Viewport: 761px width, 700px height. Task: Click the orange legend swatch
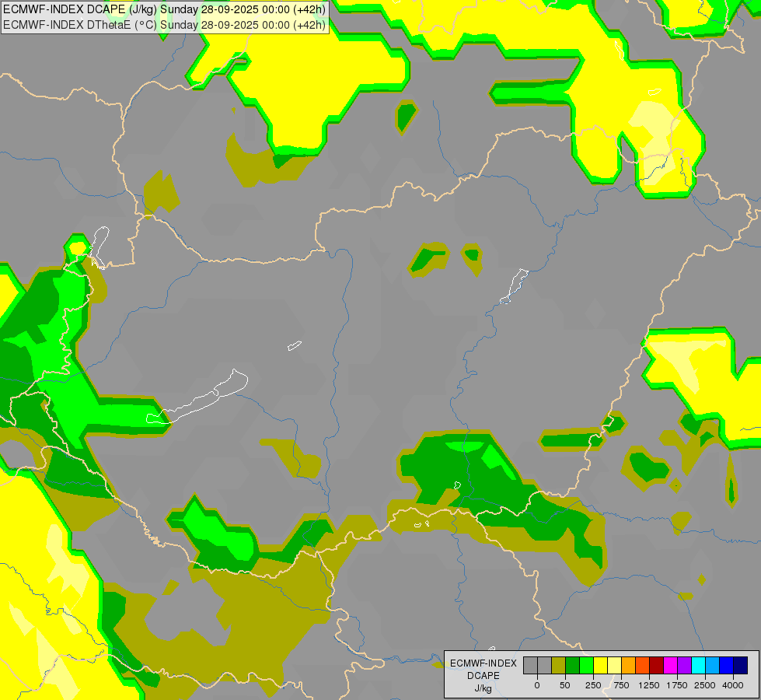click(629, 666)
